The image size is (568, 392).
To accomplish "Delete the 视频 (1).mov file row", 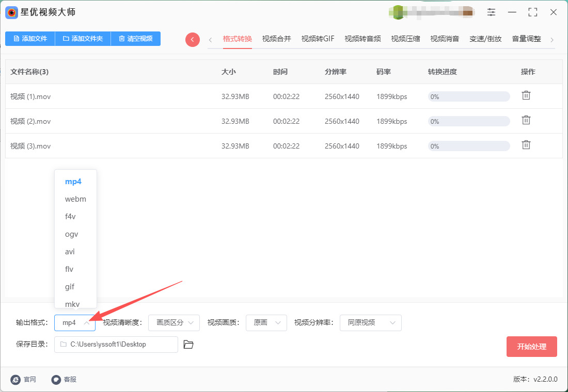I will click(526, 95).
